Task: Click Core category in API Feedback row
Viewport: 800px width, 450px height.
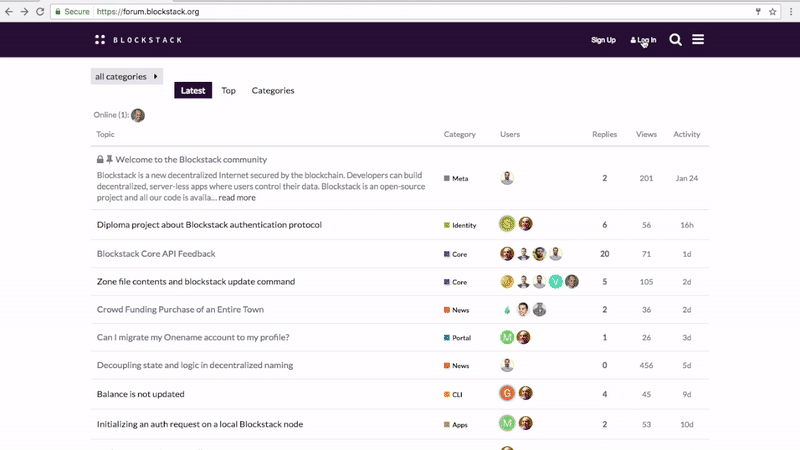Action: click(x=455, y=254)
